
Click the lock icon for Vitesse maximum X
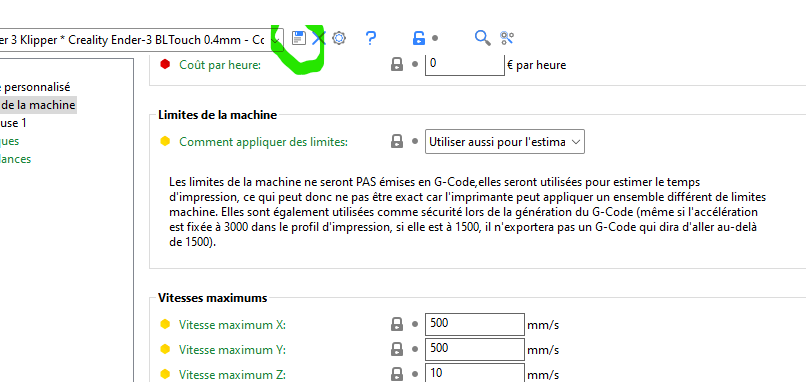point(396,324)
